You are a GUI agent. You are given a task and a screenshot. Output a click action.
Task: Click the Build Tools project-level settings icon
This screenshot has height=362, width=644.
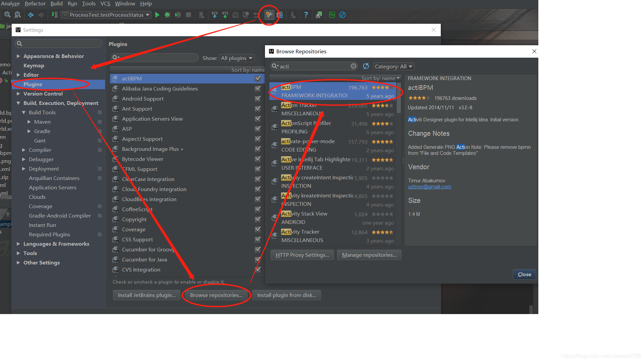click(100, 112)
